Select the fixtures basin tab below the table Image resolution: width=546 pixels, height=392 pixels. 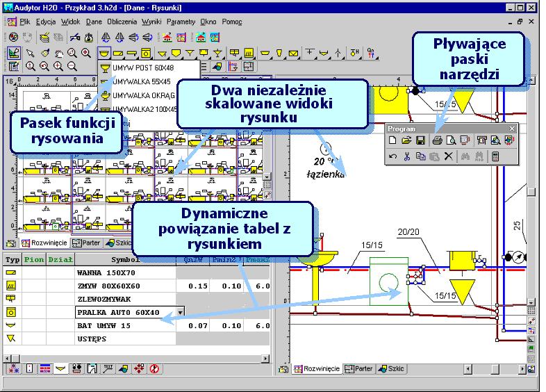(x=61, y=368)
